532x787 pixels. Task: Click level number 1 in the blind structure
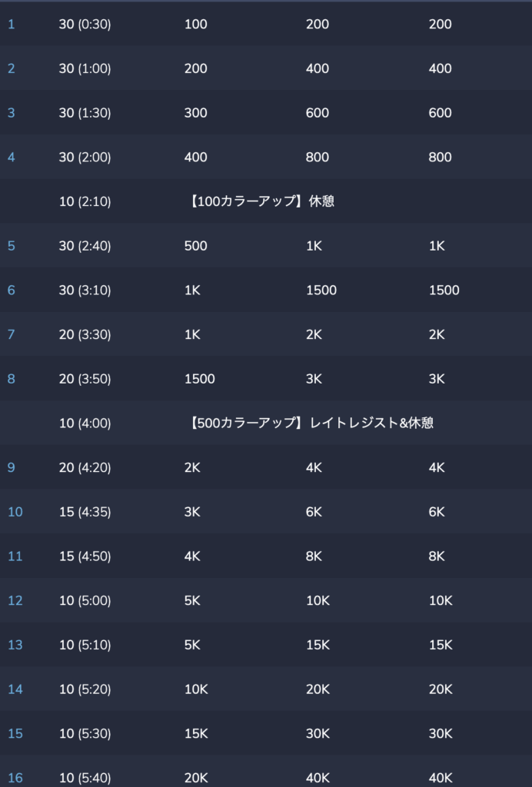[11, 24]
